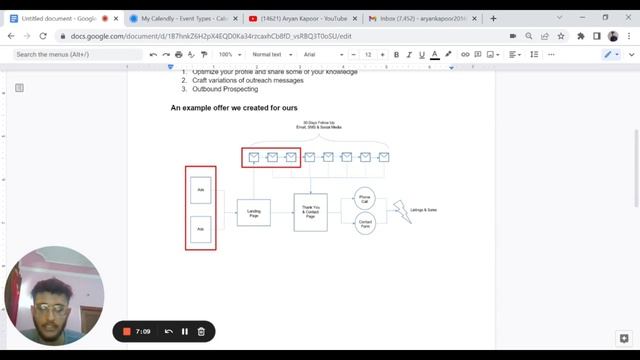Collapse the toolbar with chevron arrow
The height and width of the screenshot is (360, 640).
click(x=631, y=55)
